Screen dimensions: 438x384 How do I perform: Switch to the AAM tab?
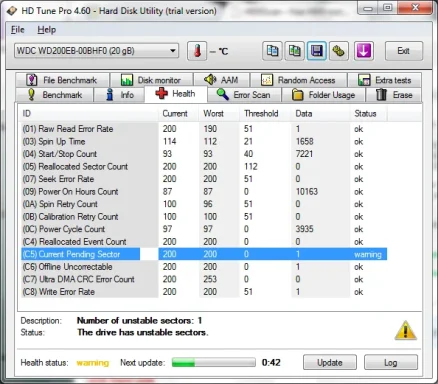pos(221,80)
